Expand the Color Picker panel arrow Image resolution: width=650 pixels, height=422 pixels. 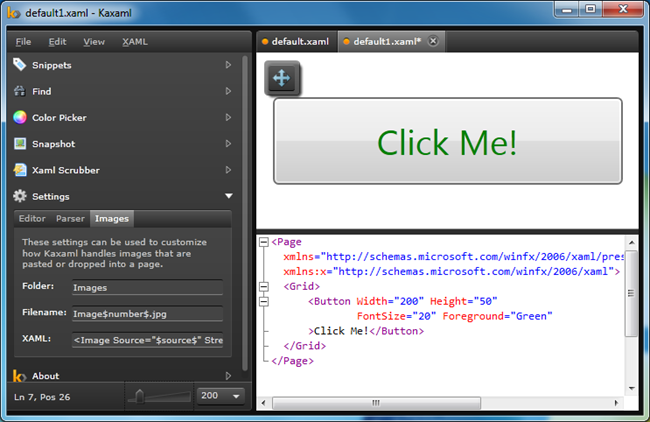tap(228, 117)
